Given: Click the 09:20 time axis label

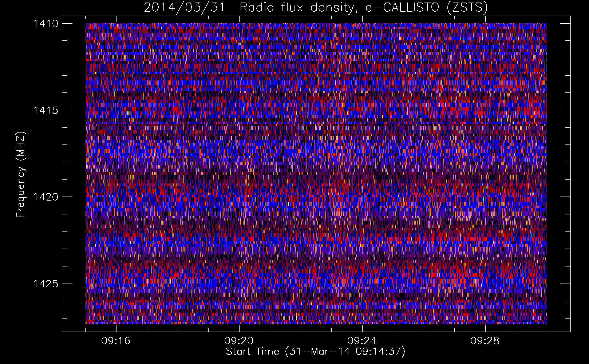Looking at the screenshot, I should (x=239, y=341).
